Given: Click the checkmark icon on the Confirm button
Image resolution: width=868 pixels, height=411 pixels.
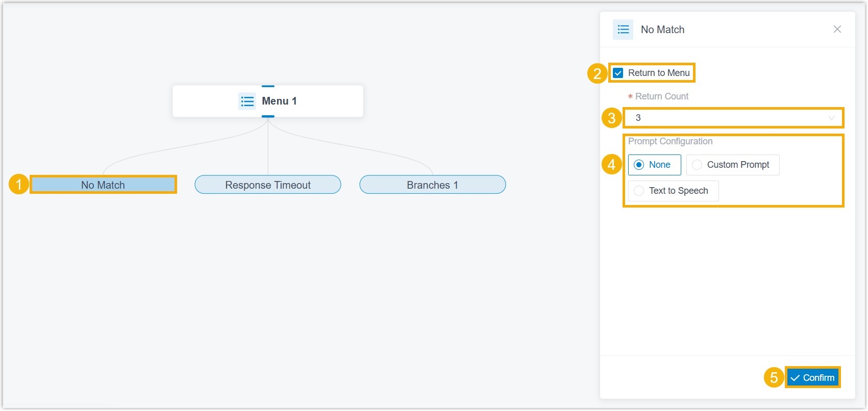Looking at the screenshot, I should (795, 378).
